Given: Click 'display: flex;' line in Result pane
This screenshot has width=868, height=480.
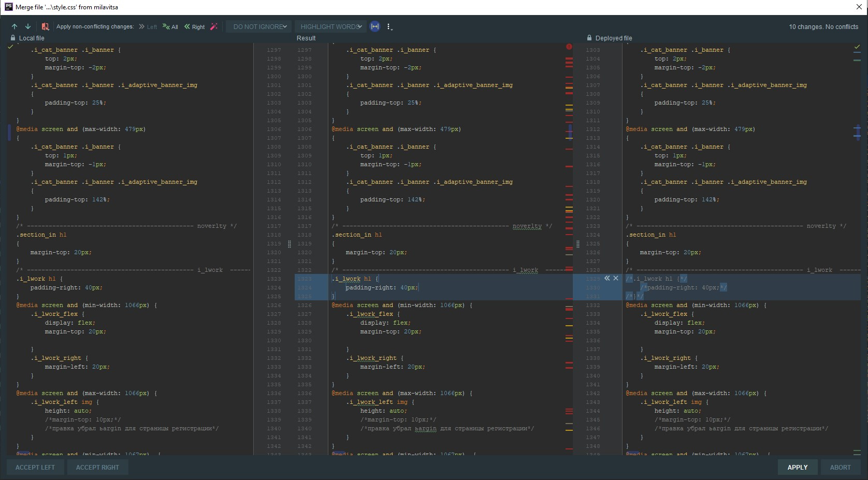Looking at the screenshot, I should click(385, 323).
